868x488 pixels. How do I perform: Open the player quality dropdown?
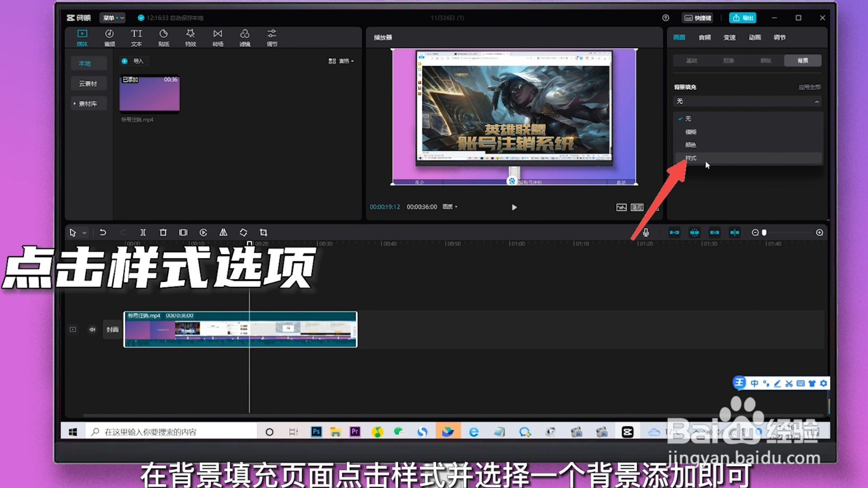(x=450, y=207)
